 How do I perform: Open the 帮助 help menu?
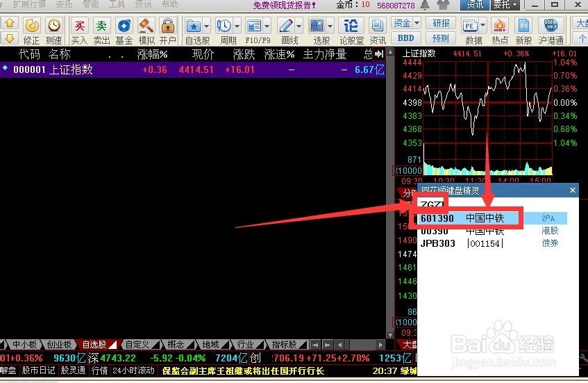pos(169,4)
